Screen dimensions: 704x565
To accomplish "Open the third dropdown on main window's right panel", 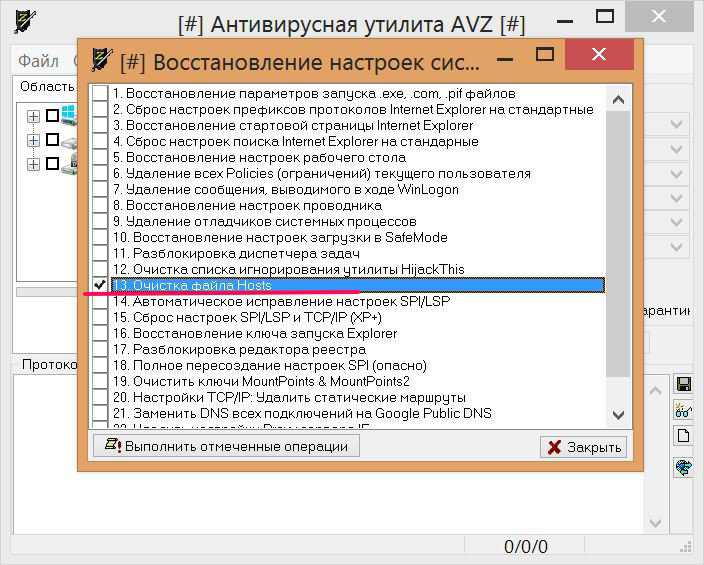I will point(677,173).
